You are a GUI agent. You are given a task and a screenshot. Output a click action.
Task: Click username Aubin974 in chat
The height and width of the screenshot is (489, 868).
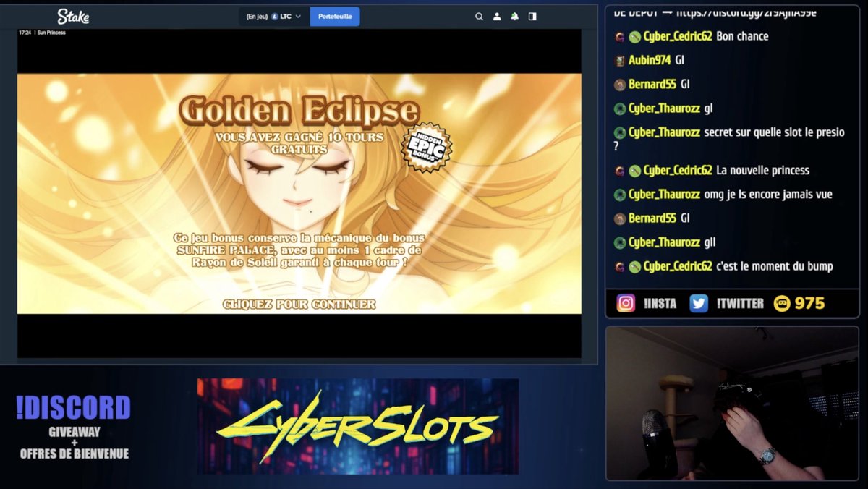click(650, 60)
